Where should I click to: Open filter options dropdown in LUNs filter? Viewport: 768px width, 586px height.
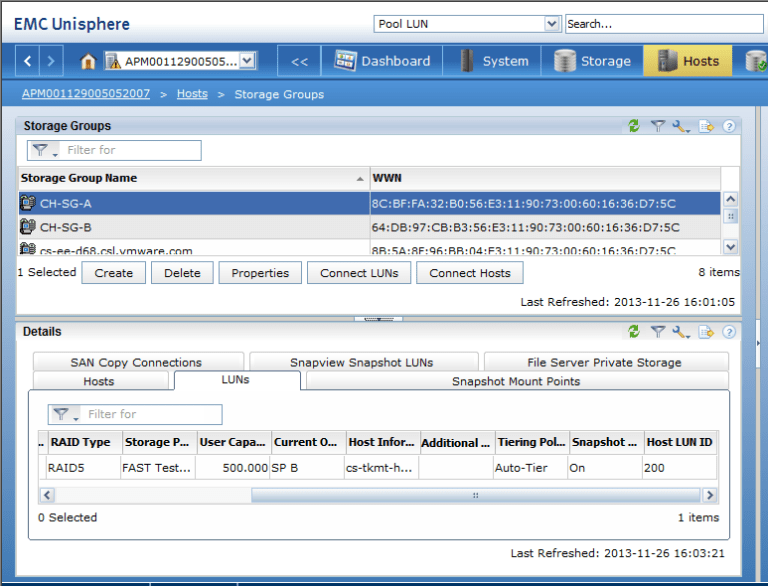click(65, 415)
